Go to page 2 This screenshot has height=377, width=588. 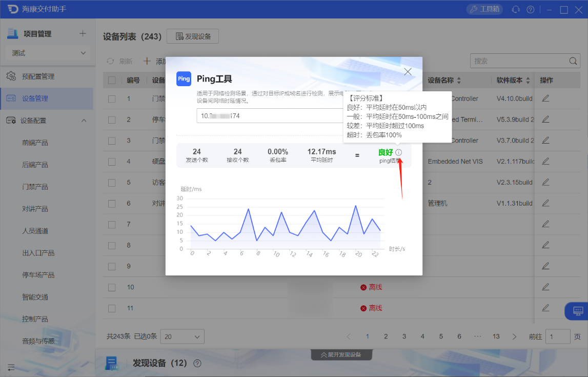(386, 336)
